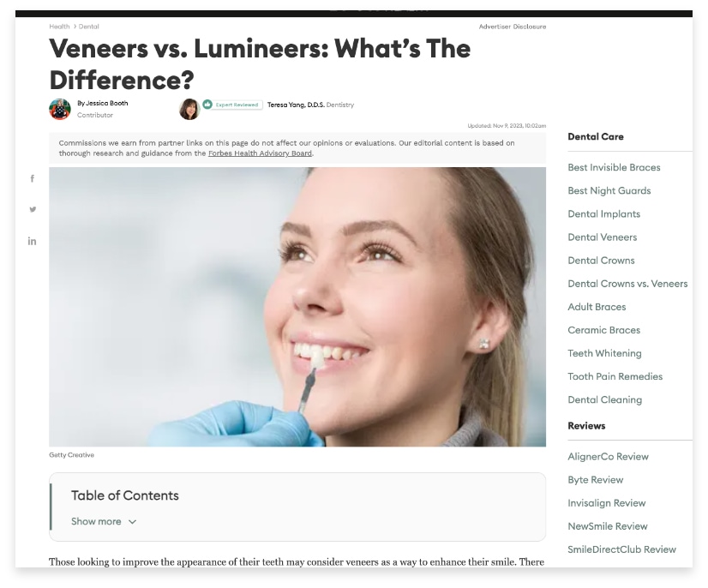The height and width of the screenshot is (588, 708).
Task: Share the article on Facebook
Action: click(33, 179)
